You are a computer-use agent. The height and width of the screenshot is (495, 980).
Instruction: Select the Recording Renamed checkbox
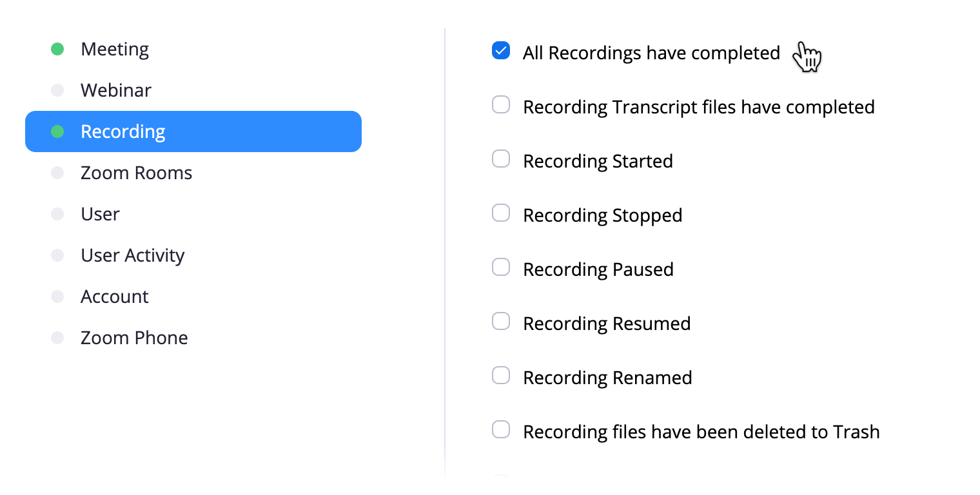[501, 375]
